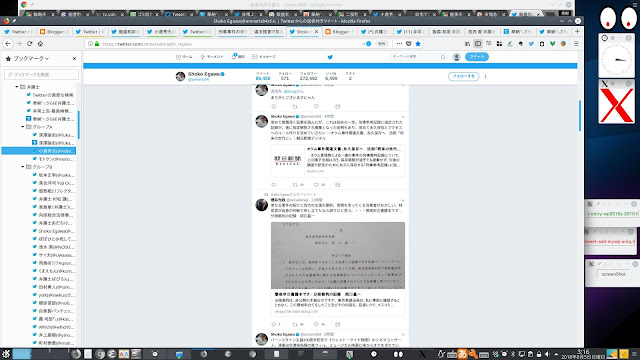640x360 pixels.
Task: Toggle the Firefox sidebar button
Action: pos(478,44)
